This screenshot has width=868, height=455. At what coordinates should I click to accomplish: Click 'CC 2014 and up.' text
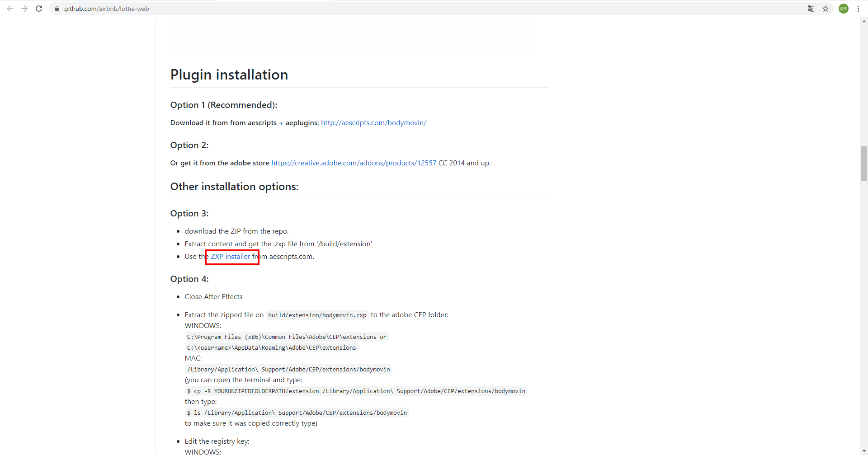point(464,163)
